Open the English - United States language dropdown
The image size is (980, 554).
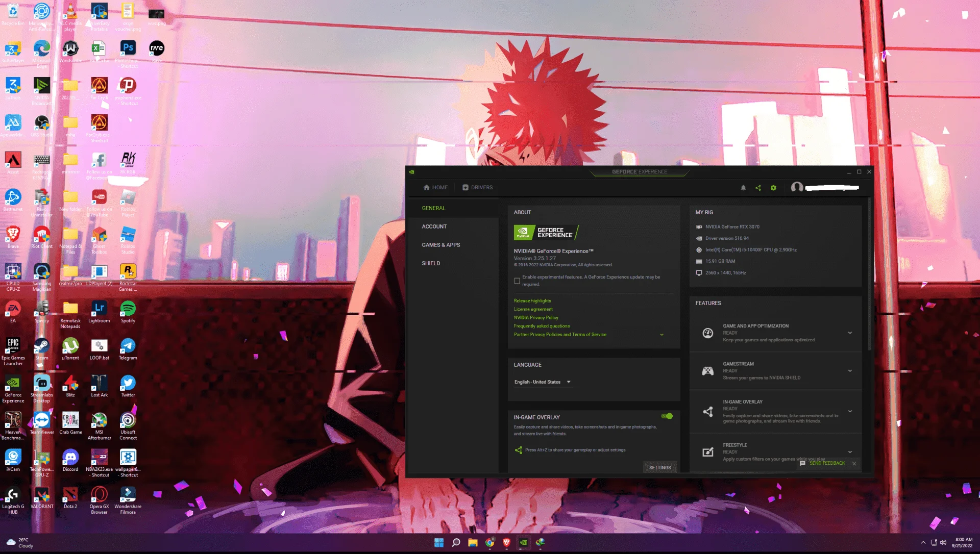[x=543, y=382]
